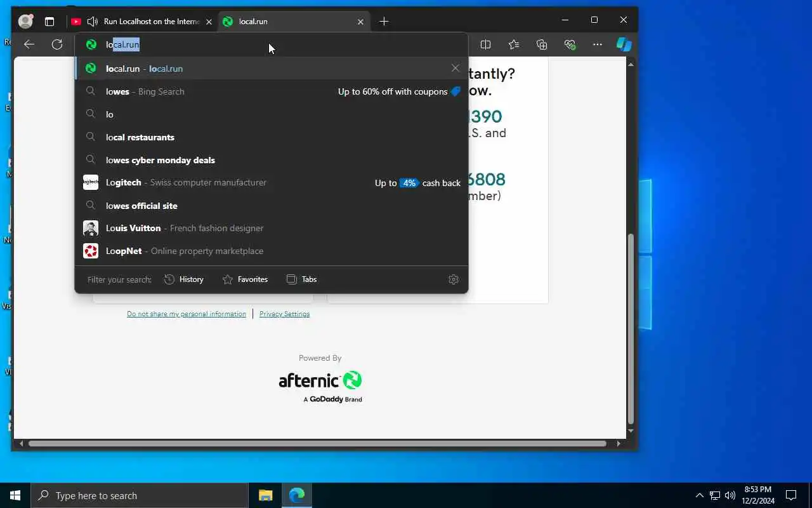Viewport: 812px width, 508px height.
Task: Open the Privacy Settings link
Action: click(x=284, y=314)
